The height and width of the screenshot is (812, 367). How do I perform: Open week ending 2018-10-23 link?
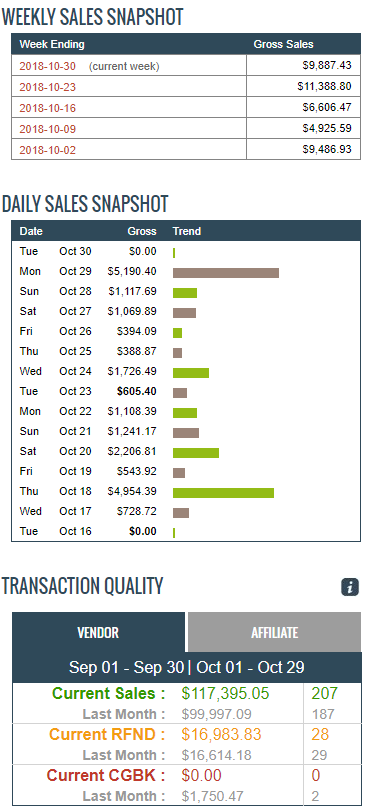48,87
